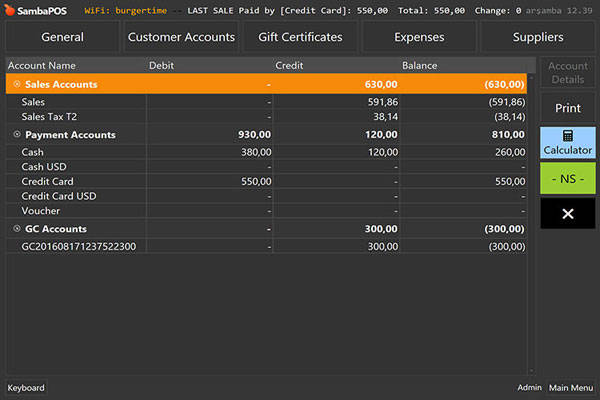This screenshot has height=400, width=600.
Task: Open the Customer Accounts tab
Action: [181, 37]
